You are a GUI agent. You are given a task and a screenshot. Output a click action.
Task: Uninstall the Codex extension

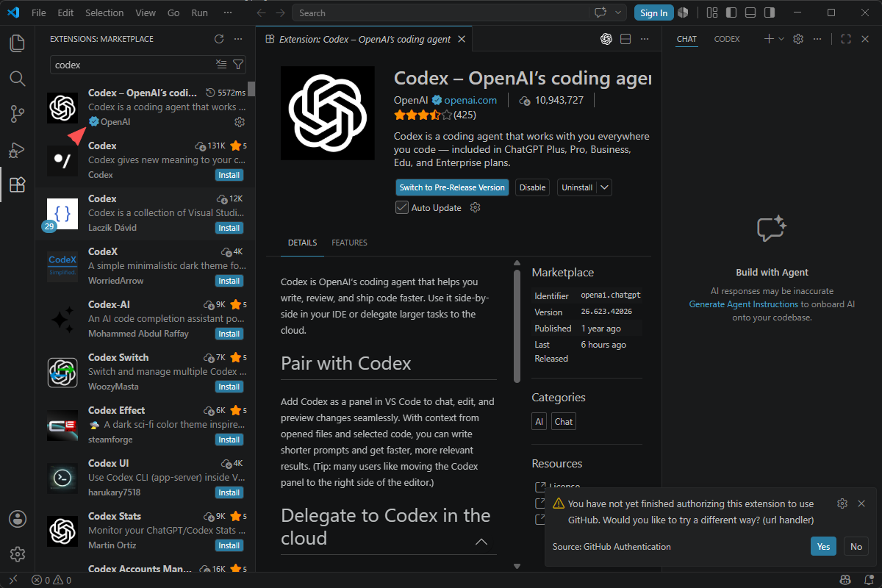577,187
